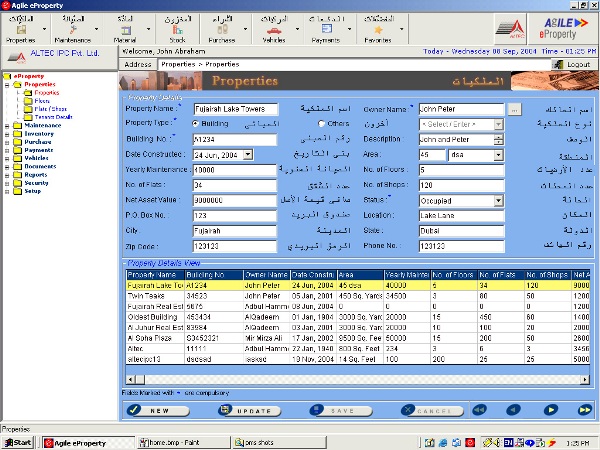The height and width of the screenshot is (450, 600).
Task: Open the Date Constructed dropdown
Action: [248, 155]
